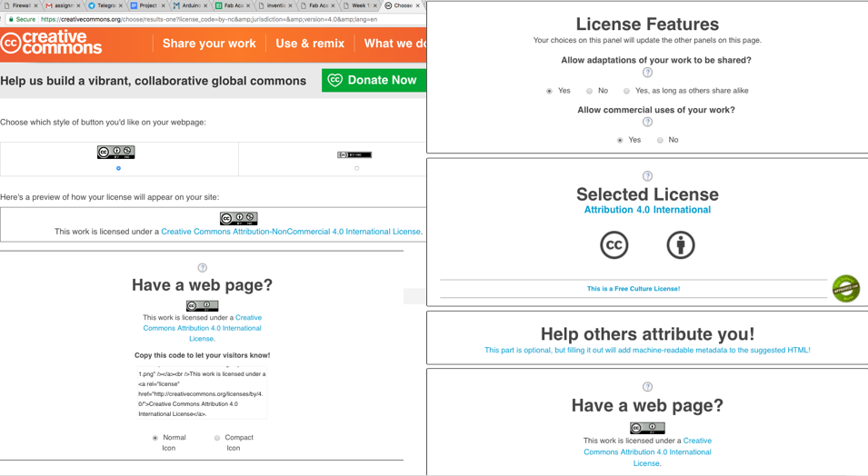Screen dimensions: 868x476
Task: Open help icon under 'Allow commercial uses' question
Action: [x=648, y=122]
